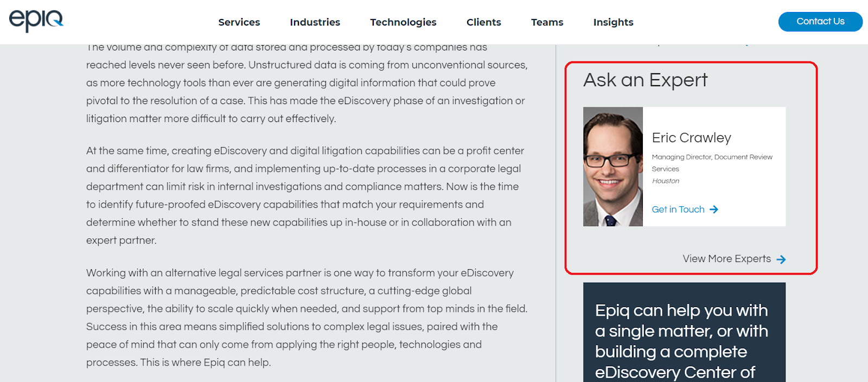Open the View More Experts link

tap(726, 259)
